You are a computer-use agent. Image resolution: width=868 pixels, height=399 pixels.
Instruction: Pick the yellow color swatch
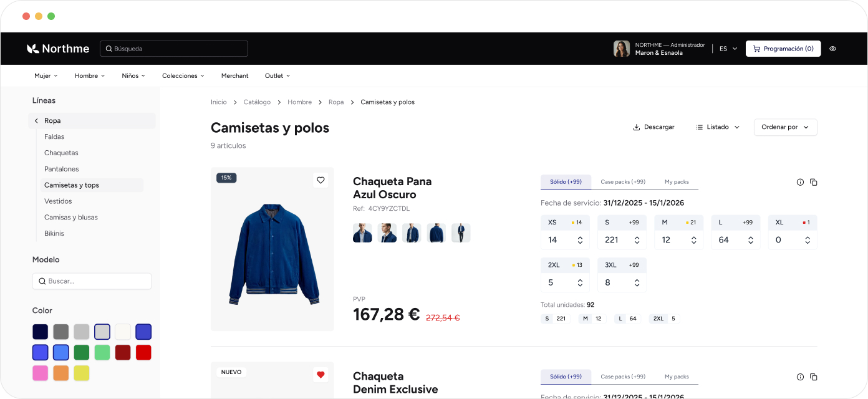coord(82,373)
